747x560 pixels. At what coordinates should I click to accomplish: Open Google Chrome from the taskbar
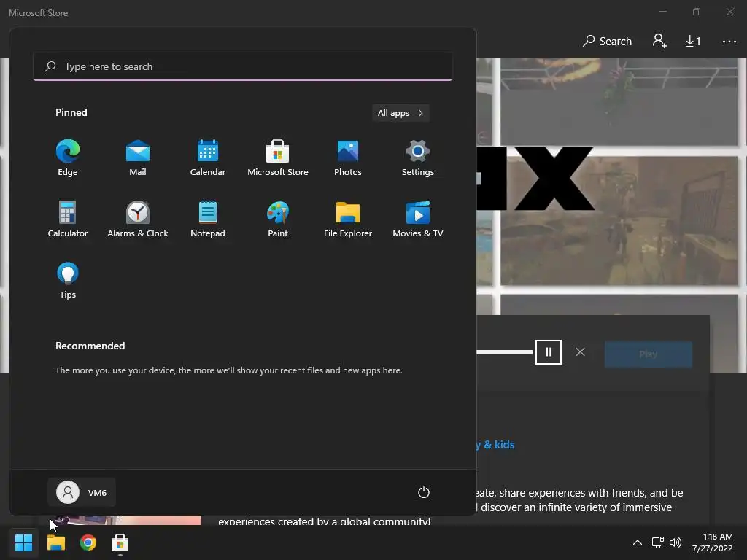point(88,542)
